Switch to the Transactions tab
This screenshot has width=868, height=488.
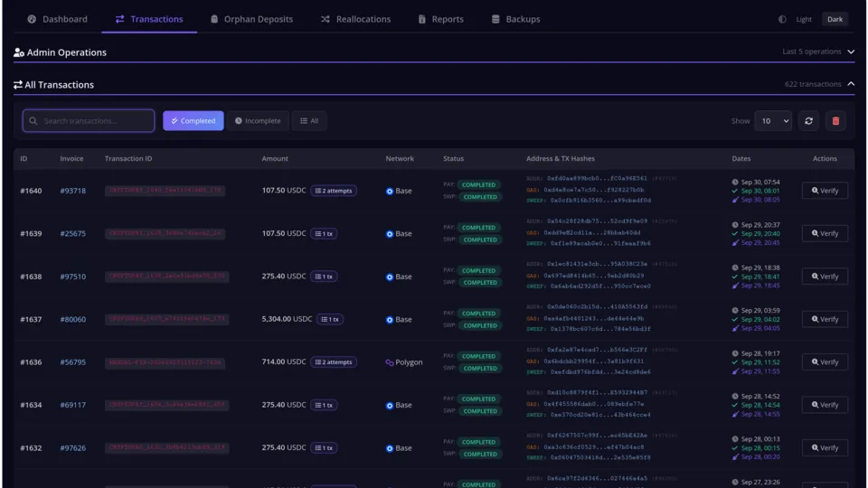pyautogui.click(x=149, y=19)
